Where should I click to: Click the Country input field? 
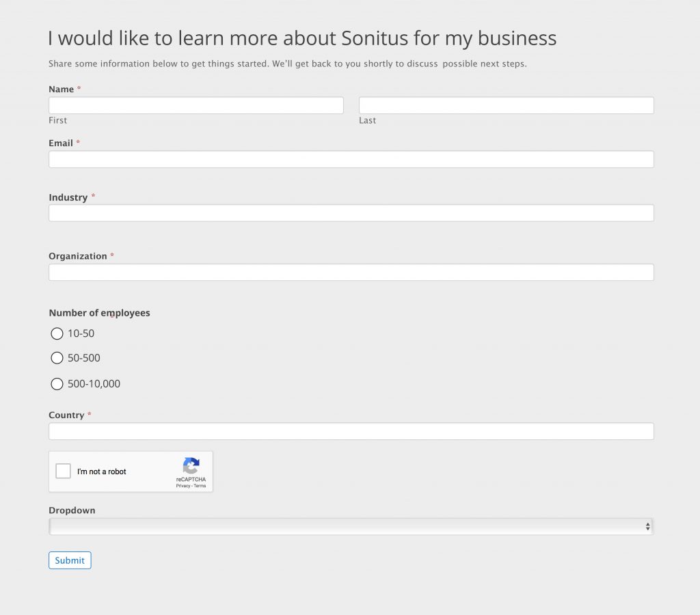351,430
